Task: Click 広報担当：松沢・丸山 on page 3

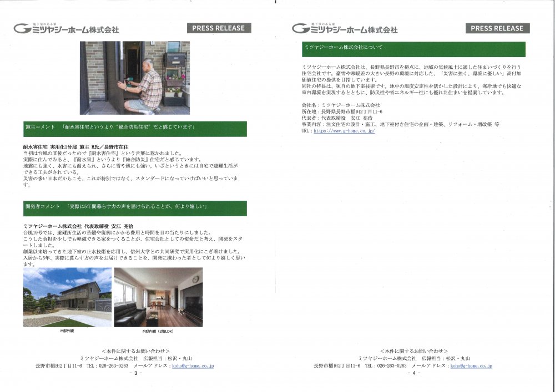Action: [x=168, y=358]
